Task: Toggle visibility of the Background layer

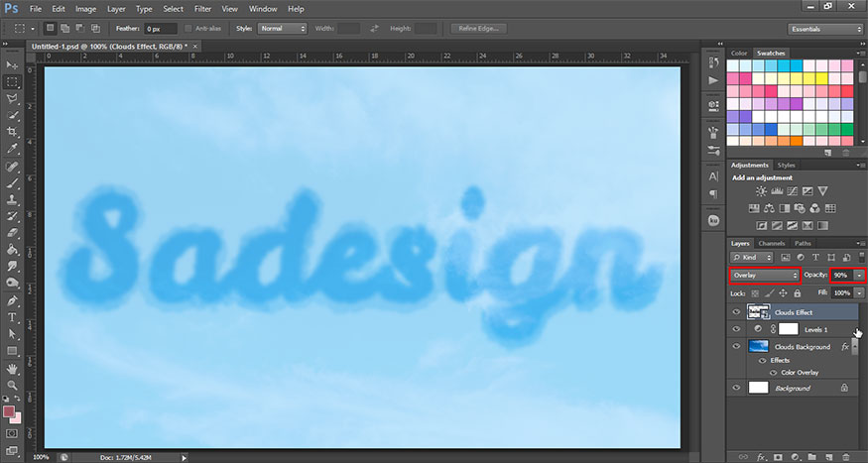Action: click(x=736, y=388)
